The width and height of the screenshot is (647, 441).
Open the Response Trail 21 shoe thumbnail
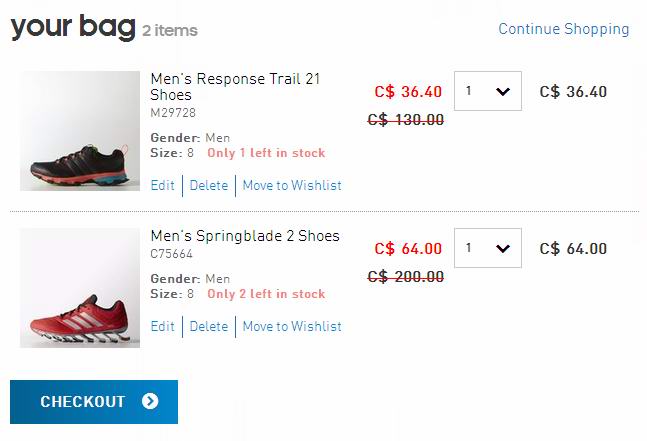point(80,131)
